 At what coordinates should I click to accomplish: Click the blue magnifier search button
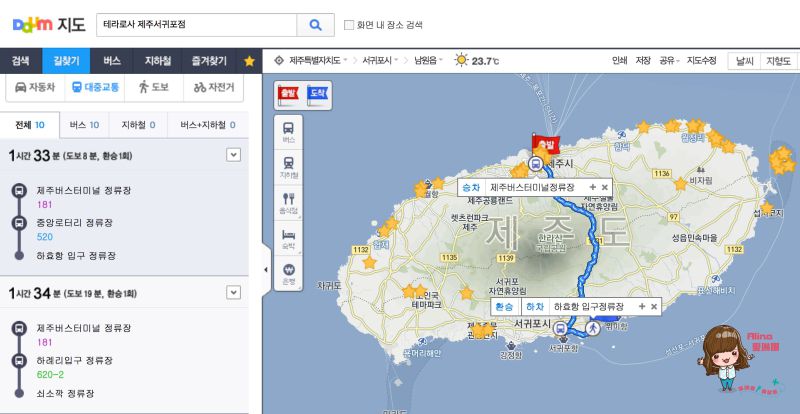(x=315, y=25)
